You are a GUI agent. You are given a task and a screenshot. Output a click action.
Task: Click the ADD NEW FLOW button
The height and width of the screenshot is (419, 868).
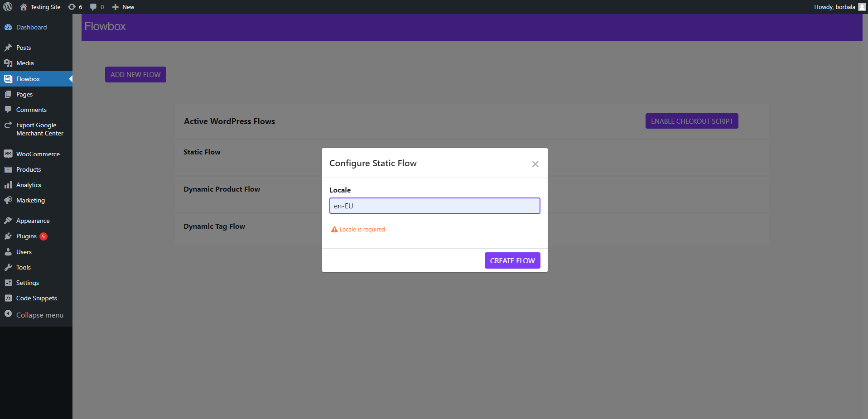[x=135, y=75]
